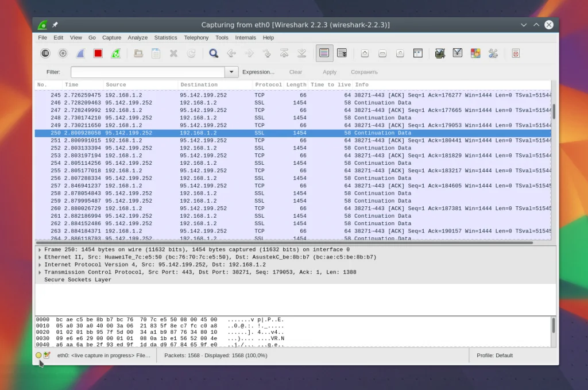Open the Statistics menu

(x=165, y=38)
